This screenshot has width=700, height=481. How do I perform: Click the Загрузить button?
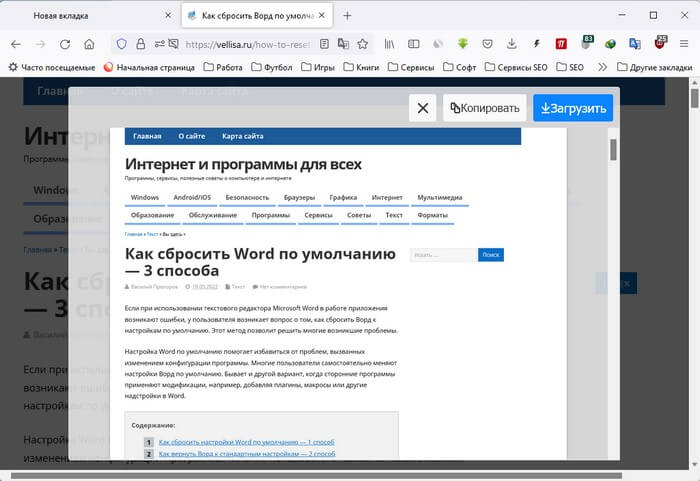coord(573,108)
